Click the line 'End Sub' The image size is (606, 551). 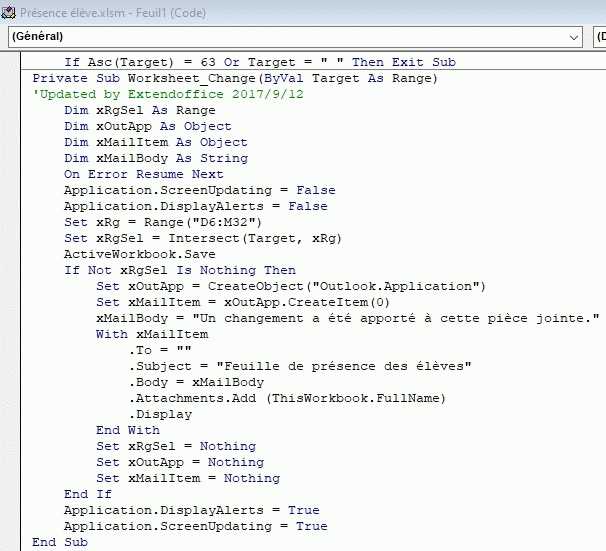[60, 542]
